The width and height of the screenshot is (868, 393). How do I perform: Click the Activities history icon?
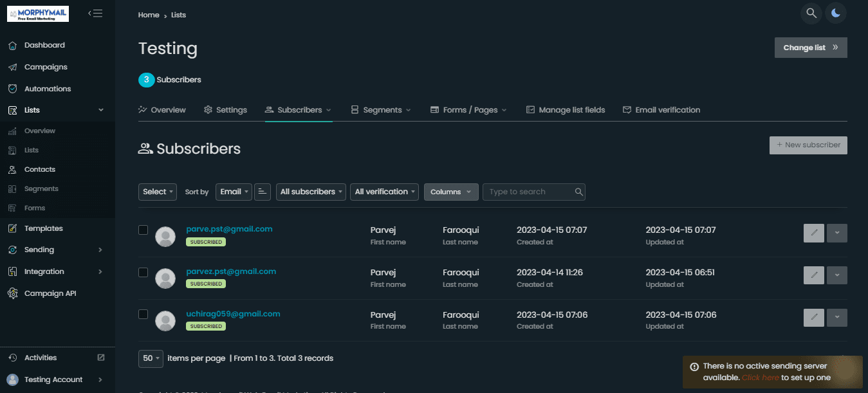[12, 358]
